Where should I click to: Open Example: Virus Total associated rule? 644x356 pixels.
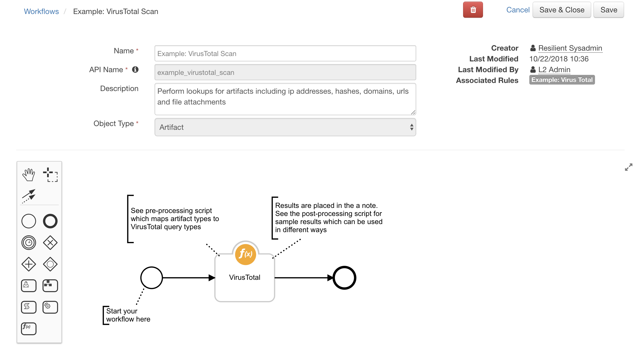pyautogui.click(x=562, y=79)
